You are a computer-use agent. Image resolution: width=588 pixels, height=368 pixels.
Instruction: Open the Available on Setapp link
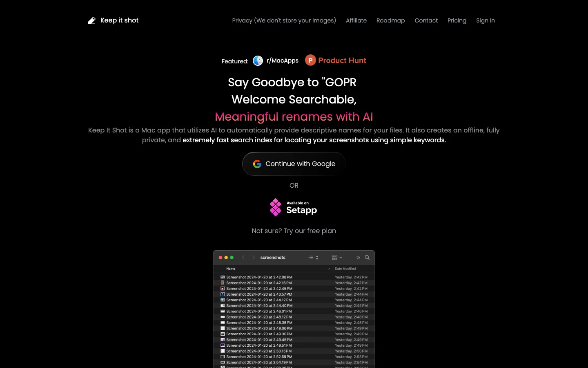[293, 207]
